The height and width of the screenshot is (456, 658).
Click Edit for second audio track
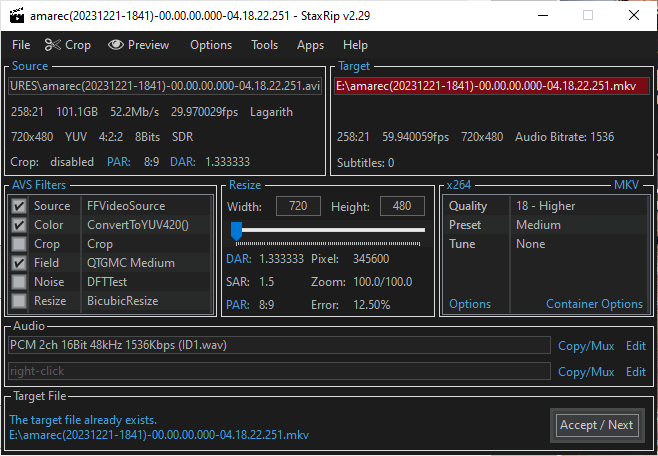click(636, 372)
